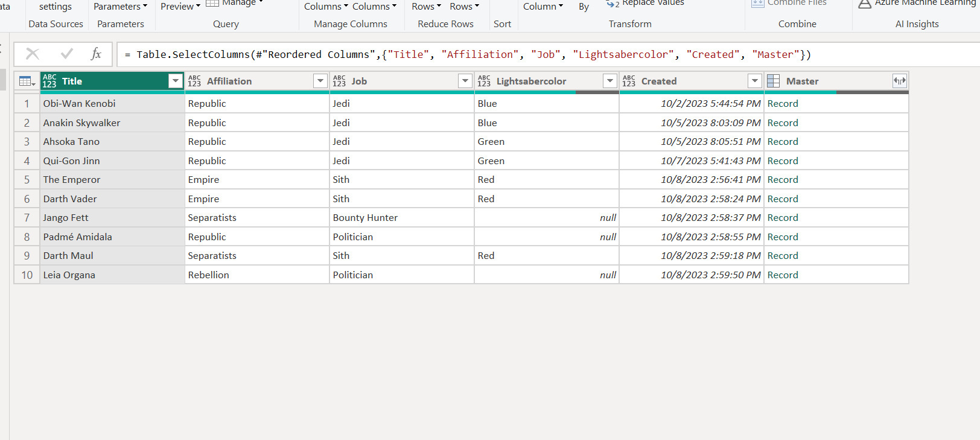Click the '10/2/2023 5:44:54 PM' created cell
This screenshot has width=980, height=440.
692,103
